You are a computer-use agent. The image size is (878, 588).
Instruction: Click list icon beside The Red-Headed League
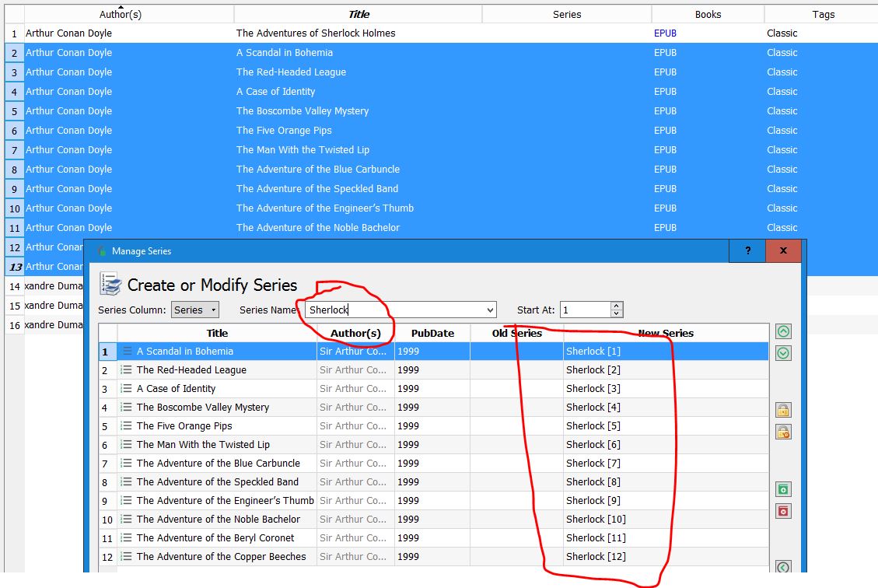[x=127, y=369]
